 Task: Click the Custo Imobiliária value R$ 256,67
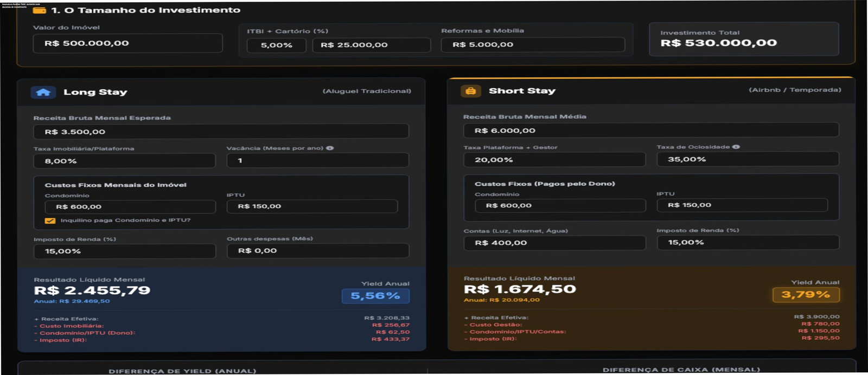(391, 325)
